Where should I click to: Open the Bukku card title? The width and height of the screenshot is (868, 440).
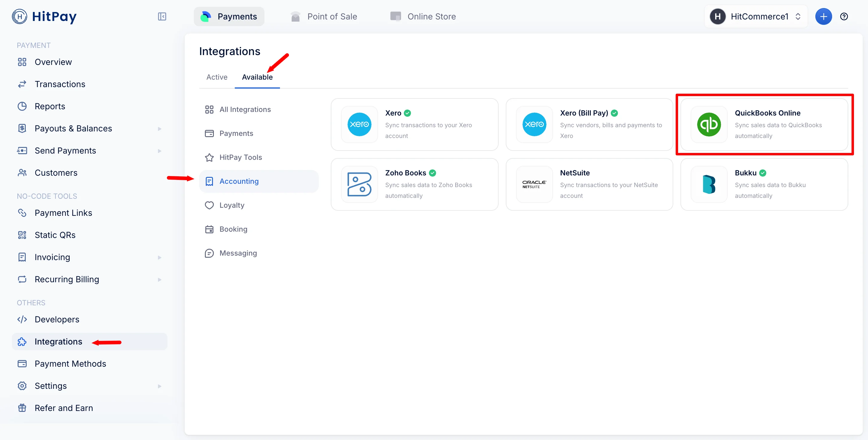point(745,173)
